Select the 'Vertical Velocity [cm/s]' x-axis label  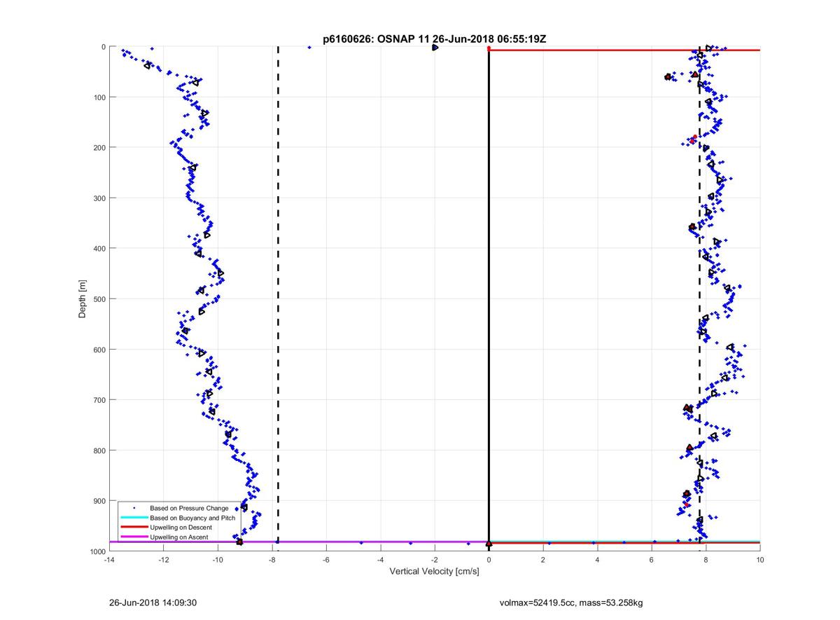coord(434,572)
